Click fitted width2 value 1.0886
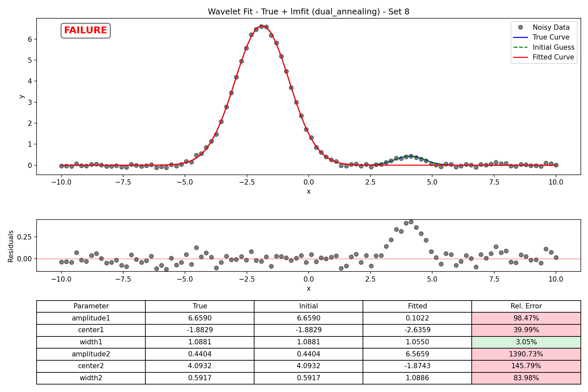588x392 pixels. (x=417, y=378)
